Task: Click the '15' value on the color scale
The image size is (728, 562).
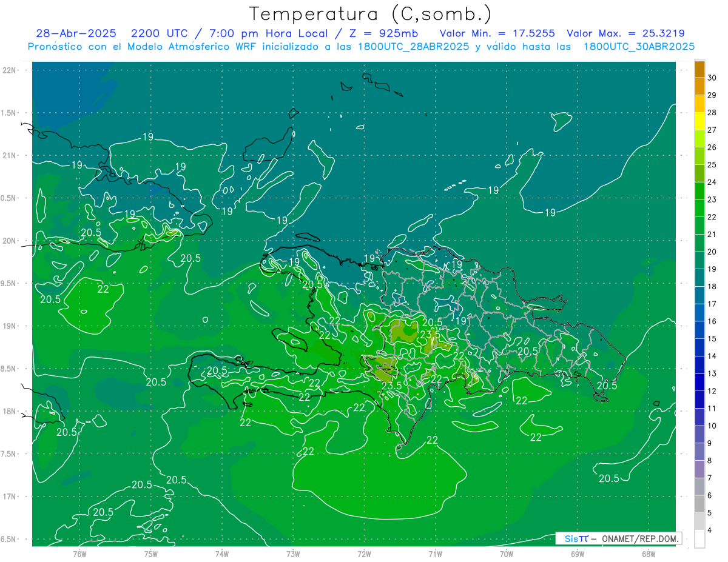Action: [713, 338]
